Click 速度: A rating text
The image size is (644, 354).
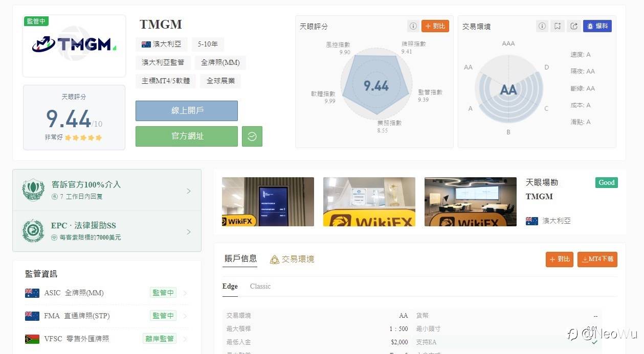click(581, 55)
